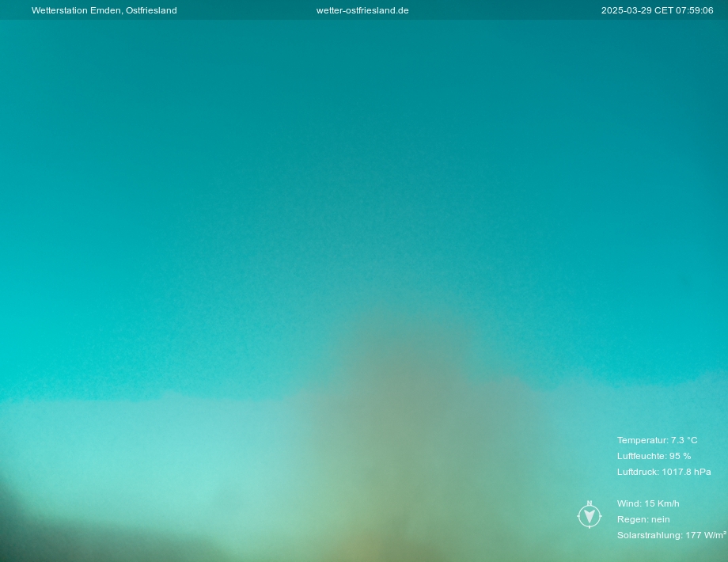The width and height of the screenshot is (728, 562).
Task: Click the 'Solarstrahlung: 177 W/m²' reading
Action: (671, 535)
